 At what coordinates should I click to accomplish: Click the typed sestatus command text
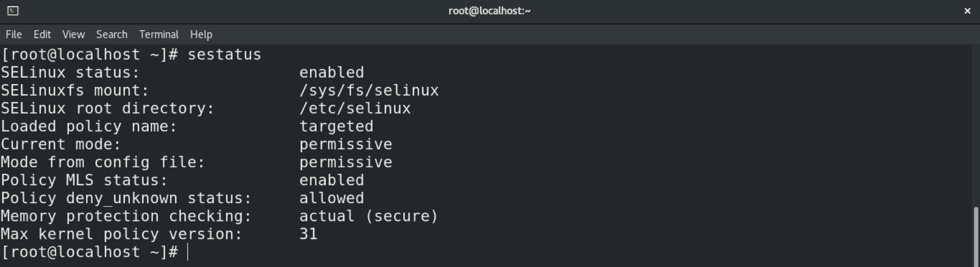coord(224,55)
